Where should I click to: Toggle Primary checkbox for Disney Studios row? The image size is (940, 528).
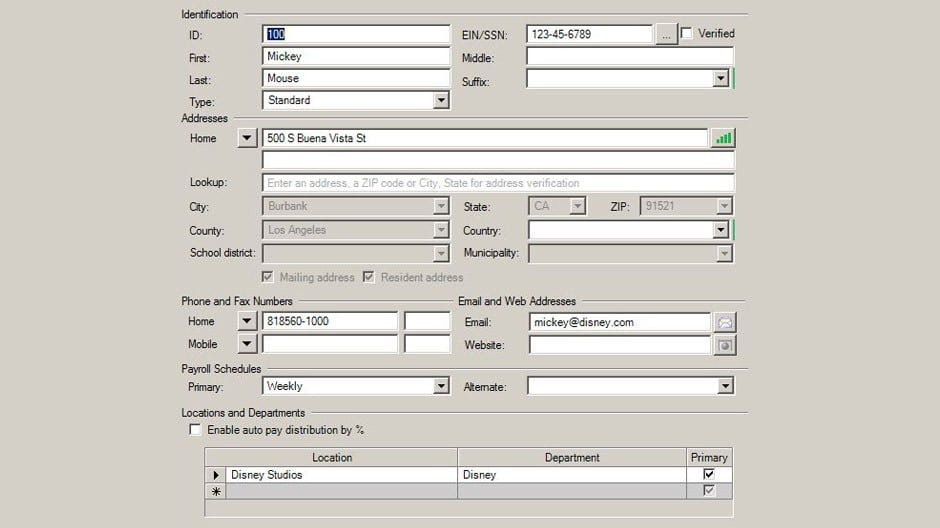click(x=709, y=475)
